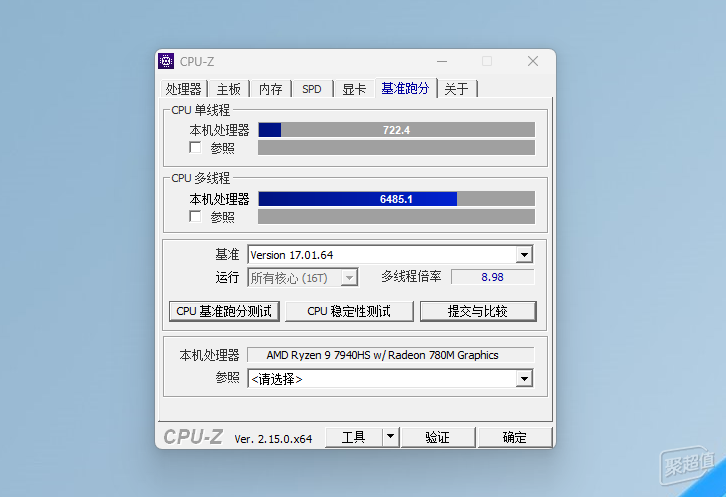Open the 主板 tab
This screenshot has height=497, width=726.
click(x=229, y=88)
